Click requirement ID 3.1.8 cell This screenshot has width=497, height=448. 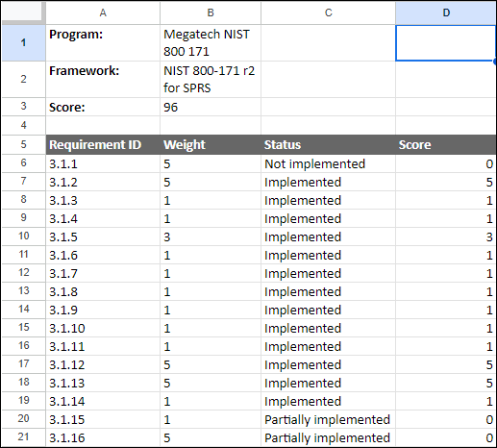[103, 291]
